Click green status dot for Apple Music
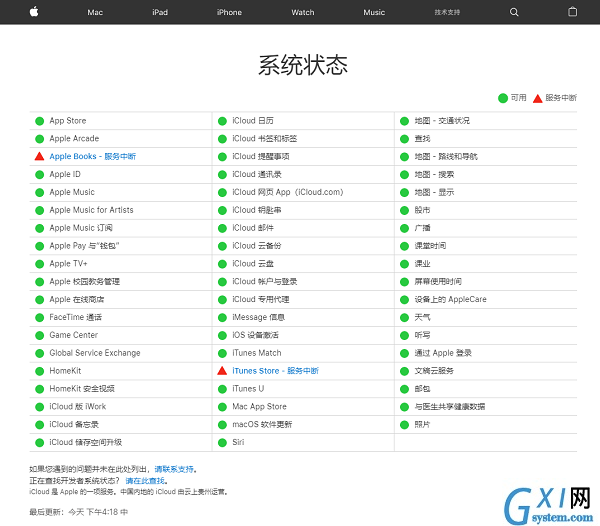Viewport: 600px width, 526px height. click(39, 192)
